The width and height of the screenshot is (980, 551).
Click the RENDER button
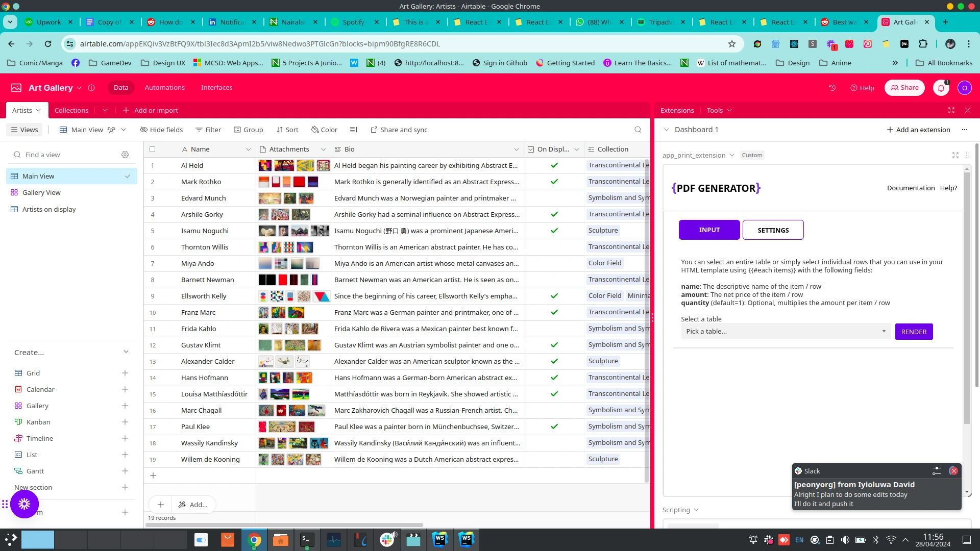coord(914,331)
